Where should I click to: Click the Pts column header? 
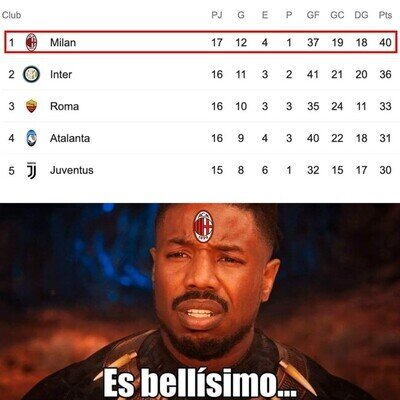(385, 15)
